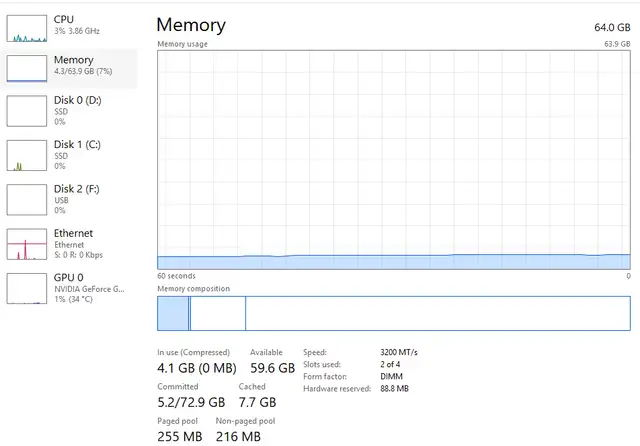Open the Memory sidebar graph thumbnail
The width and height of the screenshot is (640, 446).
(27, 69)
